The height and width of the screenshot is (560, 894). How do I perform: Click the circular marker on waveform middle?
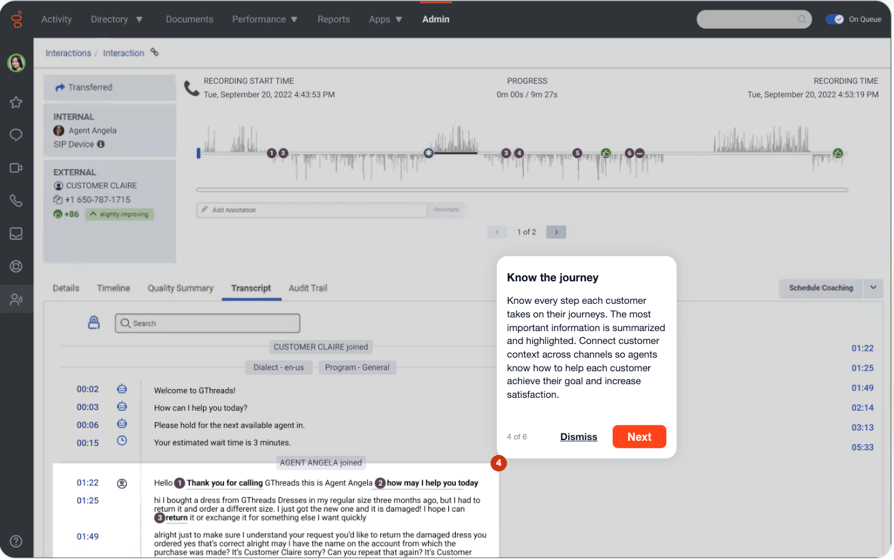point(428,153)
